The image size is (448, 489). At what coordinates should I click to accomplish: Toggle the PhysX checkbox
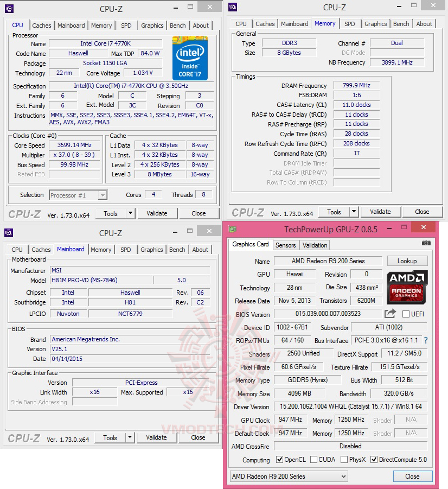click(344, 459)
